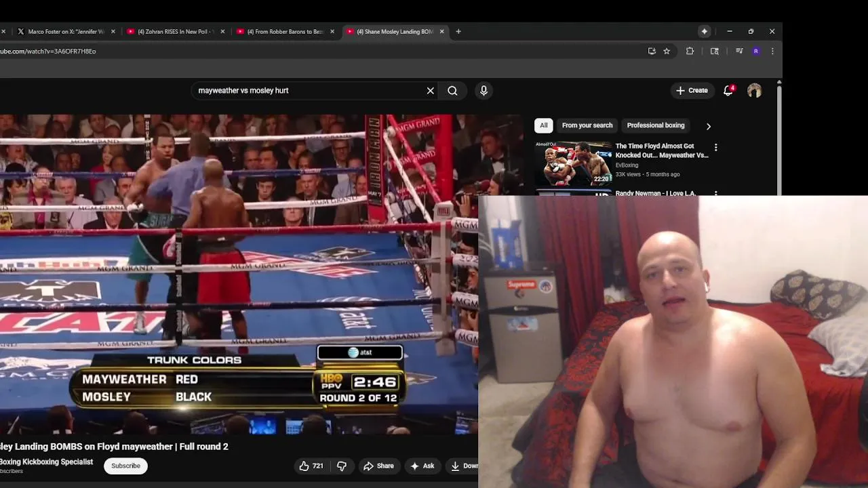This screenshot has height=488, width=868.
Task: Switch to Marco Foster on X tab
Action: [66, 31]
